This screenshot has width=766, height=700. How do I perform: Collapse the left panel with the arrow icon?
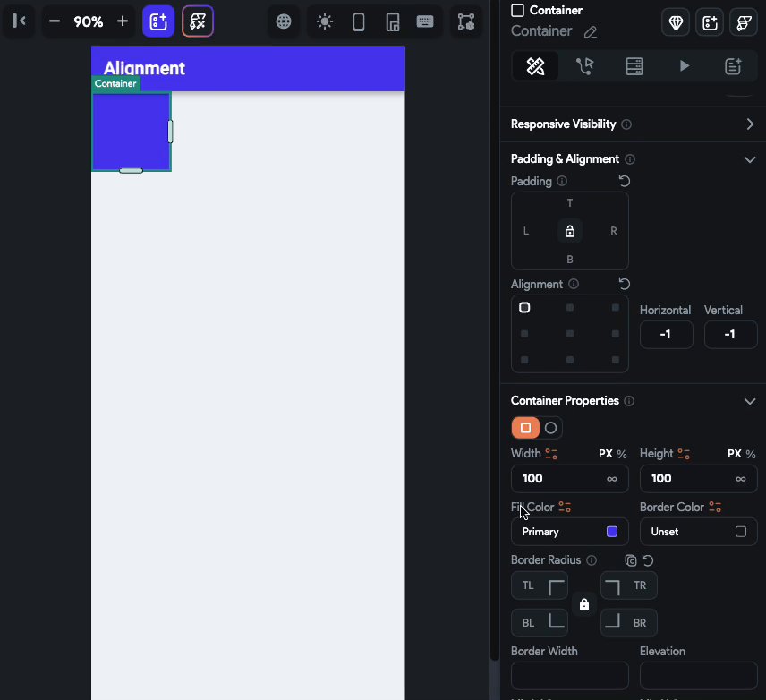click(19, 21)
